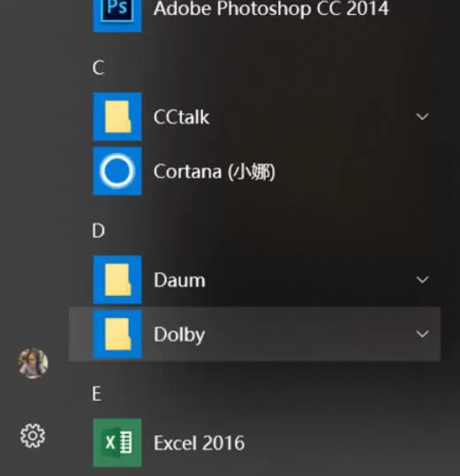Screen dimensions: 460x476
Task: Jump using the letter E header
Action: pyautogui.click(x=97, y=394)
